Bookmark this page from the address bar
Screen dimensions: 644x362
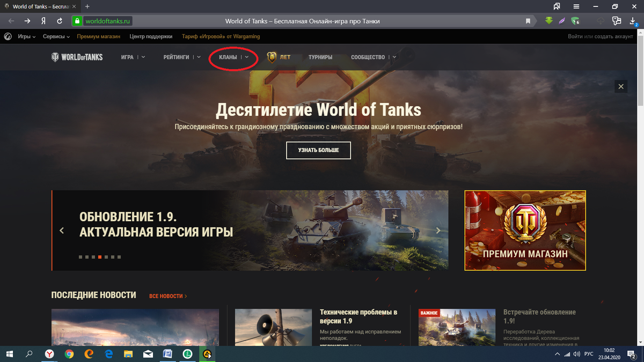528,21
